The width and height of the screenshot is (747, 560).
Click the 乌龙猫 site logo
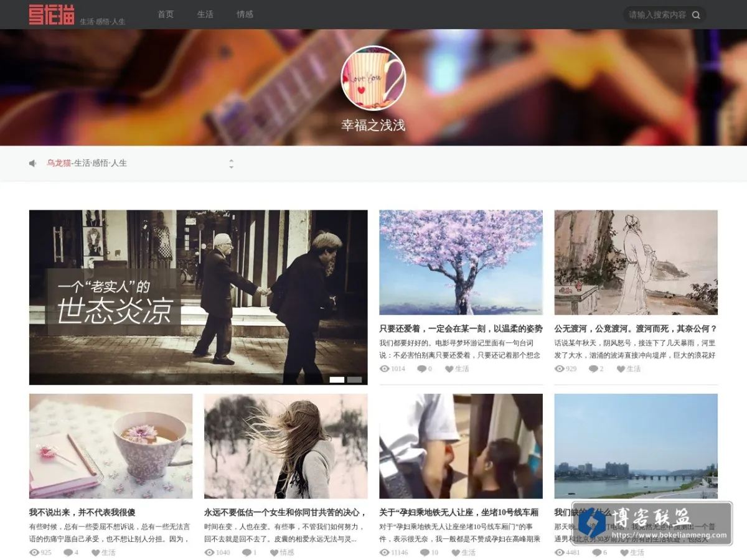pos(51,14)
